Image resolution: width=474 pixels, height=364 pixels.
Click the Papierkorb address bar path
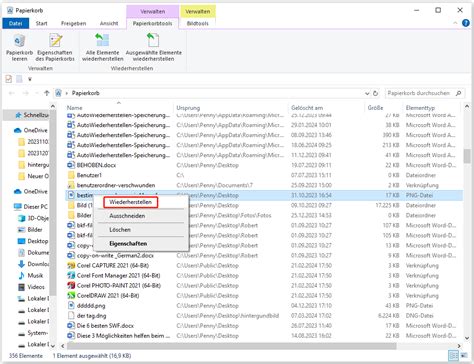pyautogui.click(x=86, y=93)
